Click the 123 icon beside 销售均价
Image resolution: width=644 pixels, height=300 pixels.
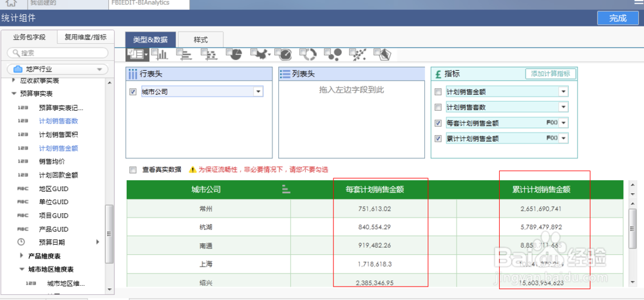point(23,162)
